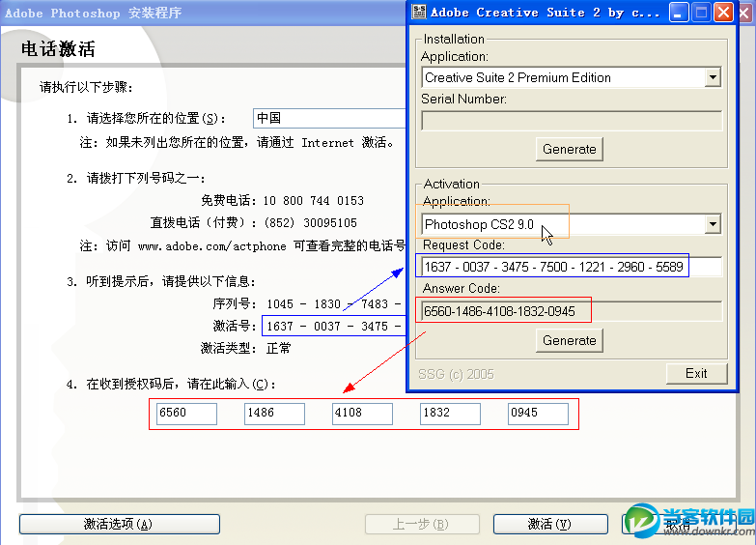Click the Activation group label
Screen dimensions: 756x545
pos(451,184)
